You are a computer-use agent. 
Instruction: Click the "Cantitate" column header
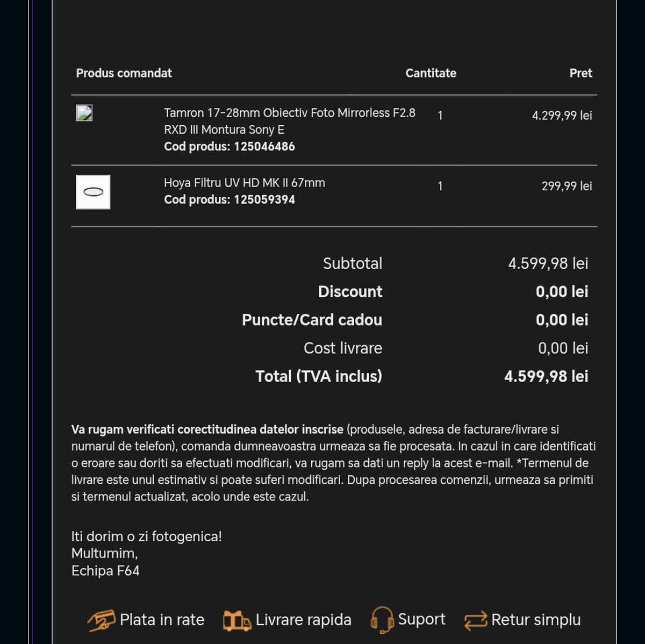[x=431, y=73]
